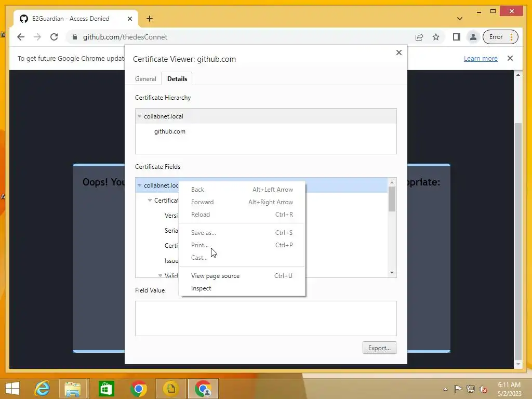Choose Back from the context menu
Image resolution: width=532 pixels, height=399 pixels.
click(x=242, y=189)
